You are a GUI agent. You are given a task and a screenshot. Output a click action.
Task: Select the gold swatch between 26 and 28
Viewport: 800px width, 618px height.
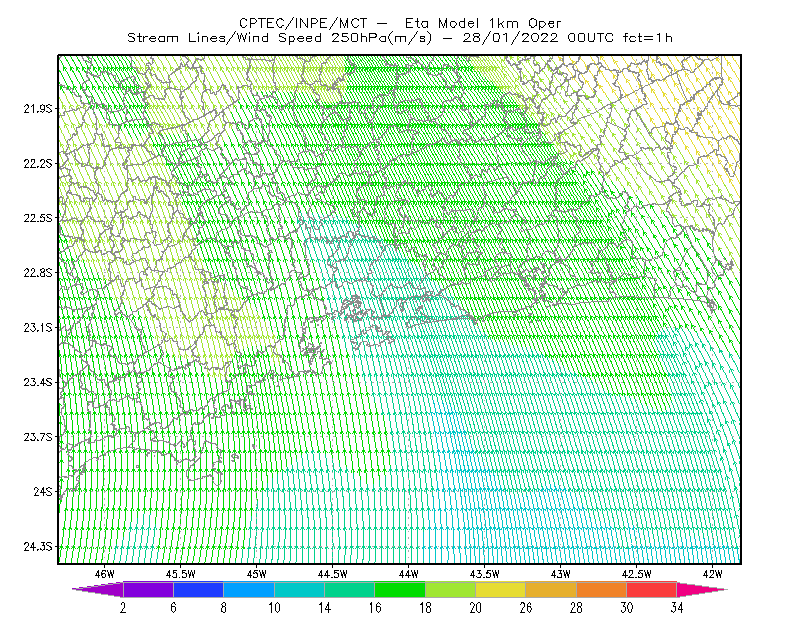[551, 589]
